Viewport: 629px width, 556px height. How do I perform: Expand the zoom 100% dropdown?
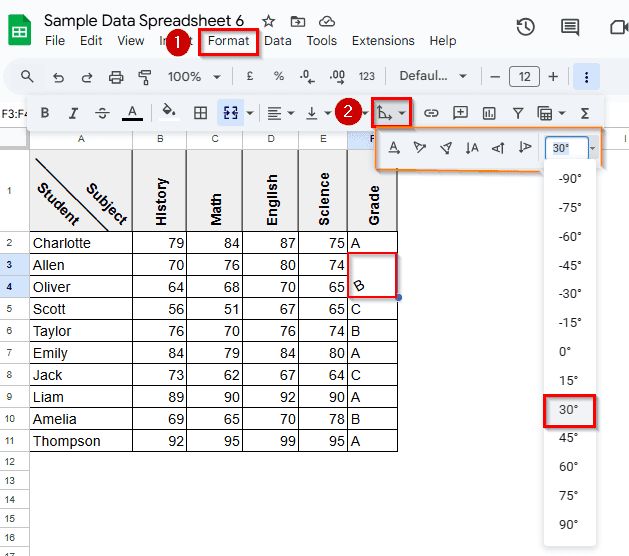pos(194,77)
